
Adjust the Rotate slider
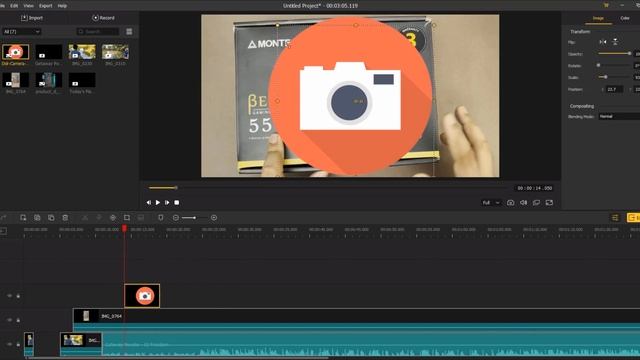[614, 65]
